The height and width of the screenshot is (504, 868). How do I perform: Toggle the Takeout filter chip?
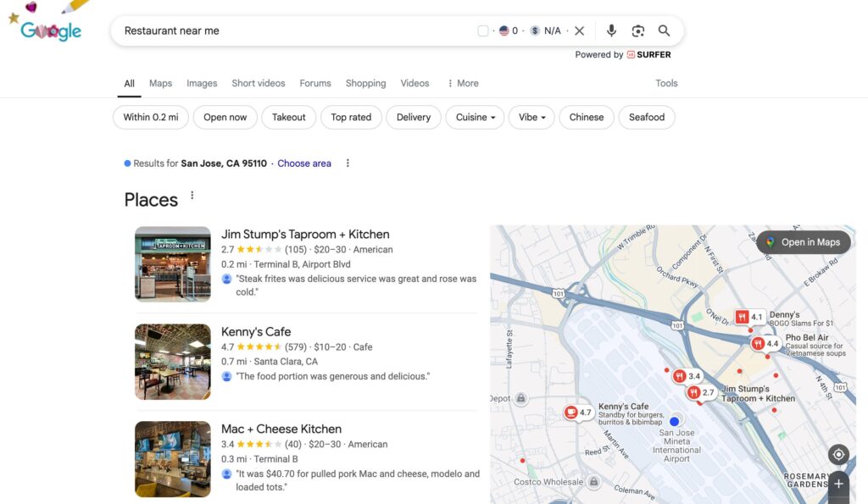[x=288, y=117]
